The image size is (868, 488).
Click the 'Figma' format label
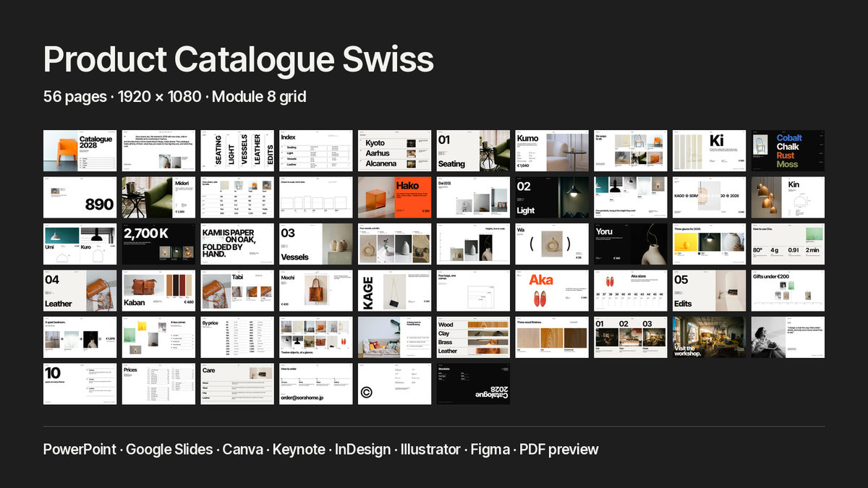point(490,449)
